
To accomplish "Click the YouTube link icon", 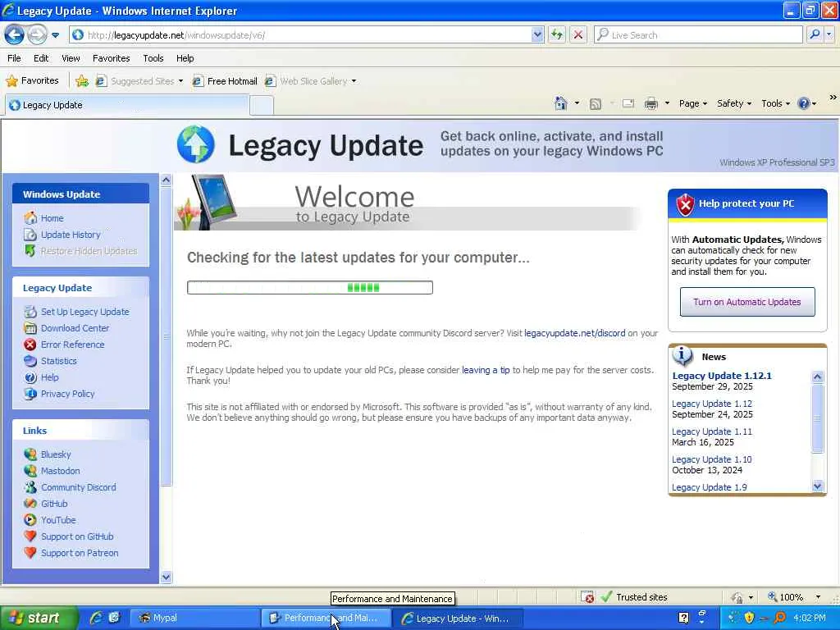I will tap(30, 520).
